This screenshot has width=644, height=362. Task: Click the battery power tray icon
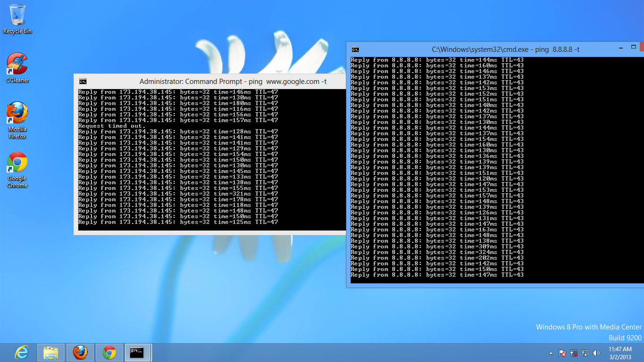(574, 353)
